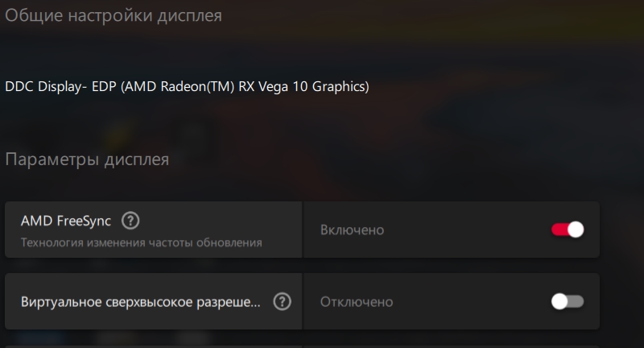The width and height of the screenshot is (644, 348).
Task: Open the AMD FreeSync help question-mark icon
Action: click(130, 221)
